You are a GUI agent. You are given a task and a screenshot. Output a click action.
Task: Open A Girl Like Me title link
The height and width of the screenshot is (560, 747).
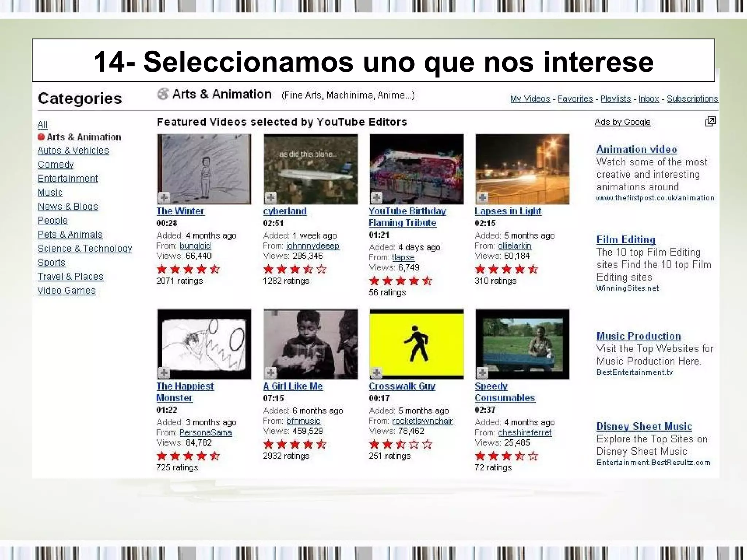pyautogui.click(x=293, y=386)
